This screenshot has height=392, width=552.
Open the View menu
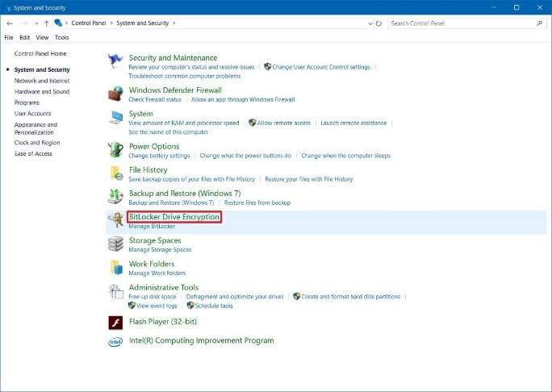point(42,37)
